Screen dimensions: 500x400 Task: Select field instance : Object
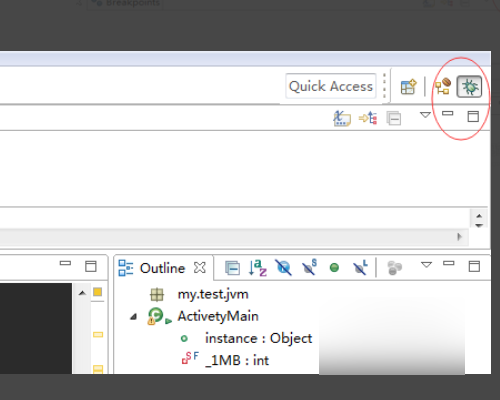coord(258,338)
